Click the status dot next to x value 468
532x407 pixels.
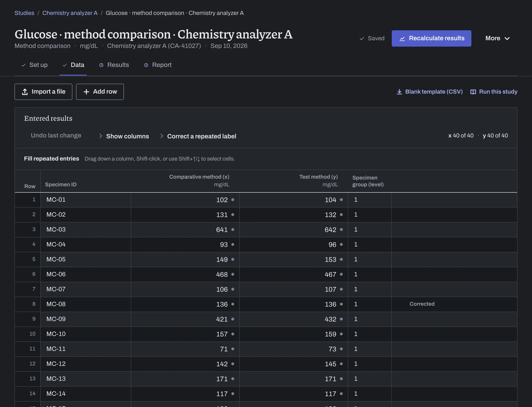click(233, 274)
